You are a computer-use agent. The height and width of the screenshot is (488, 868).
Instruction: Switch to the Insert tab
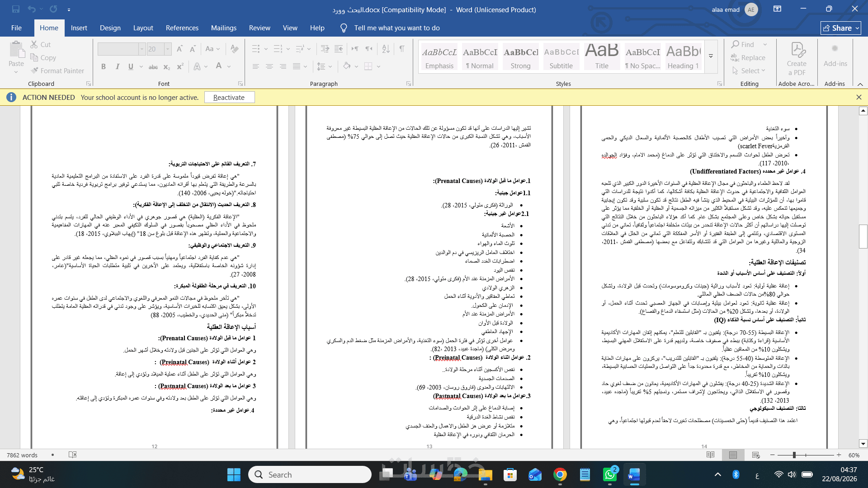tap(79, 28)
